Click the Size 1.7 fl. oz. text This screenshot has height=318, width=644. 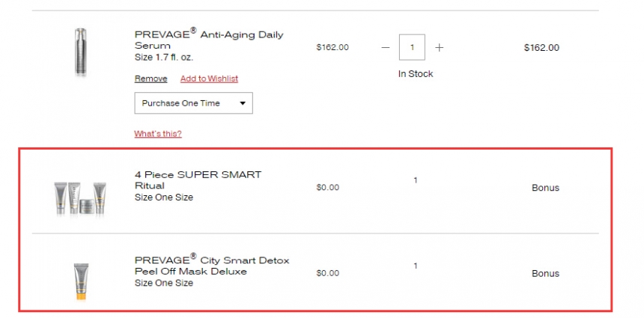(x=164, y=58)
